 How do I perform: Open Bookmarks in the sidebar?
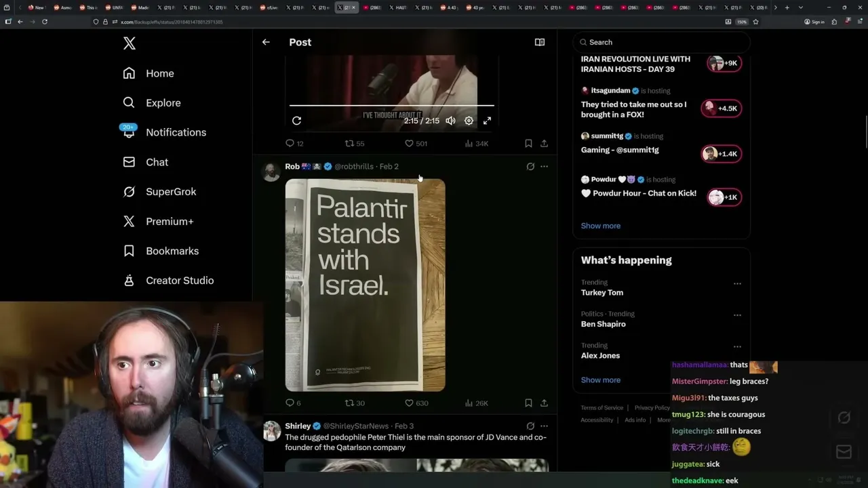161,251
